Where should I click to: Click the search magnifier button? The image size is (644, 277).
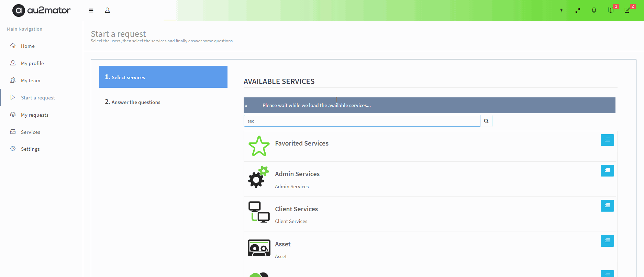486,121
